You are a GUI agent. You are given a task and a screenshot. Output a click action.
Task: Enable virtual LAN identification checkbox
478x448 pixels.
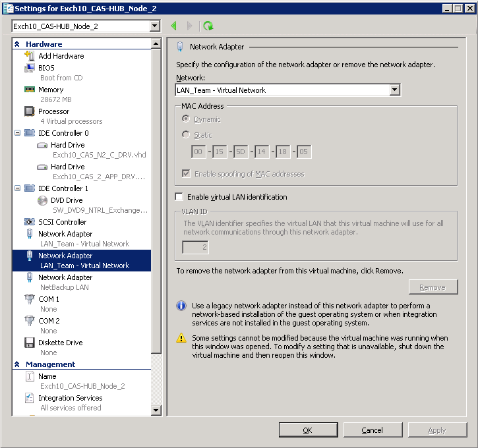click(x=179, y=197)
